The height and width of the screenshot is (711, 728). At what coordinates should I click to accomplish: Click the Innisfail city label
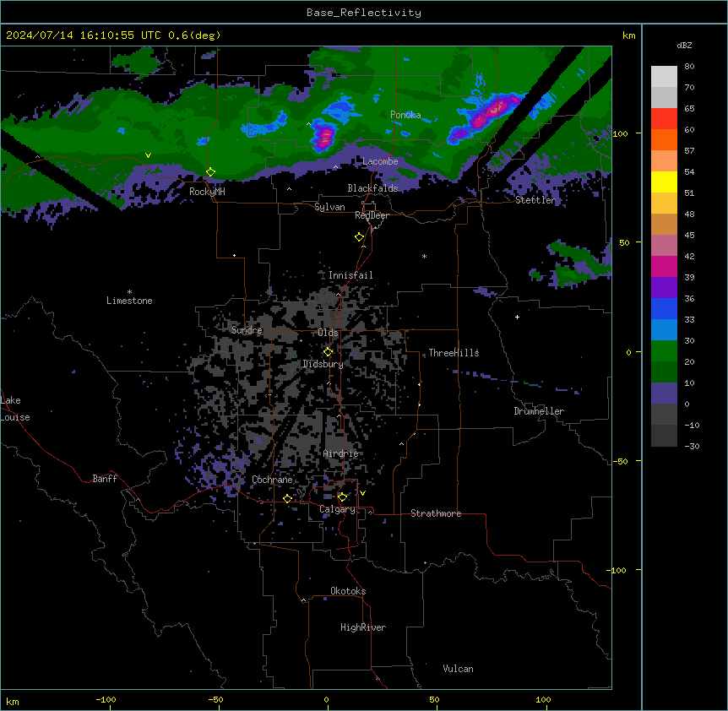pyautogui.click(x=350, y=275)
